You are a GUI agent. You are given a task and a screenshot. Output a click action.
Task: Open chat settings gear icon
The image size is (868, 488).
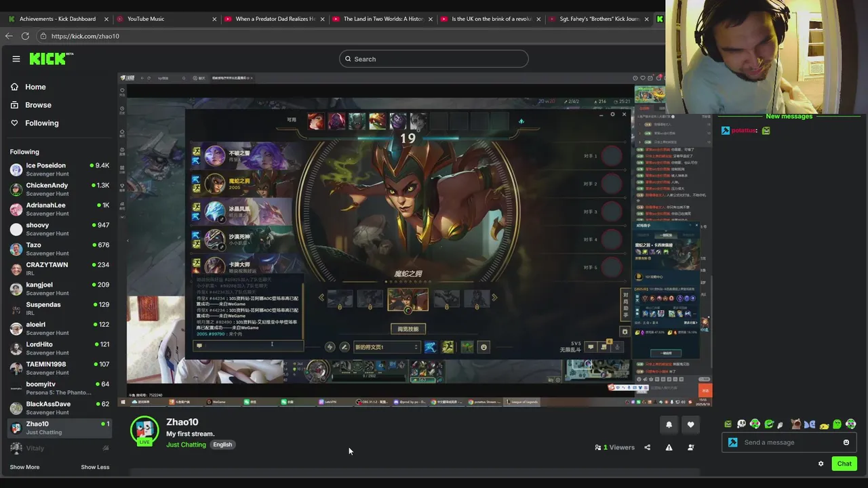[x=821, y=464]
